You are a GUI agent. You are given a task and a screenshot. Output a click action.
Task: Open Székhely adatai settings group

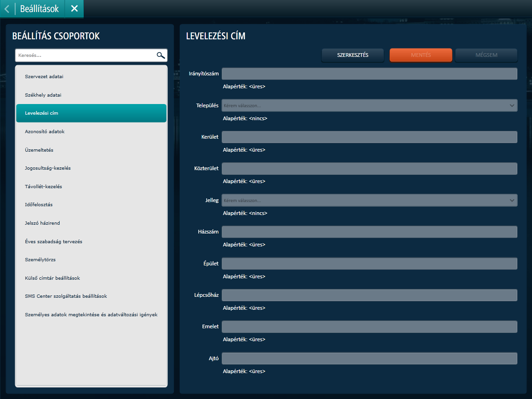pyautogui.click(x=91, y=95)
